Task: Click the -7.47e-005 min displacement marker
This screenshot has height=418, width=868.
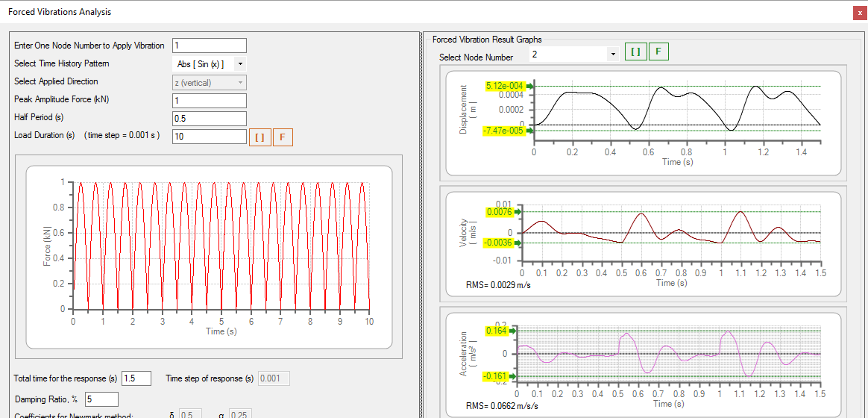Action: point(503,131)
